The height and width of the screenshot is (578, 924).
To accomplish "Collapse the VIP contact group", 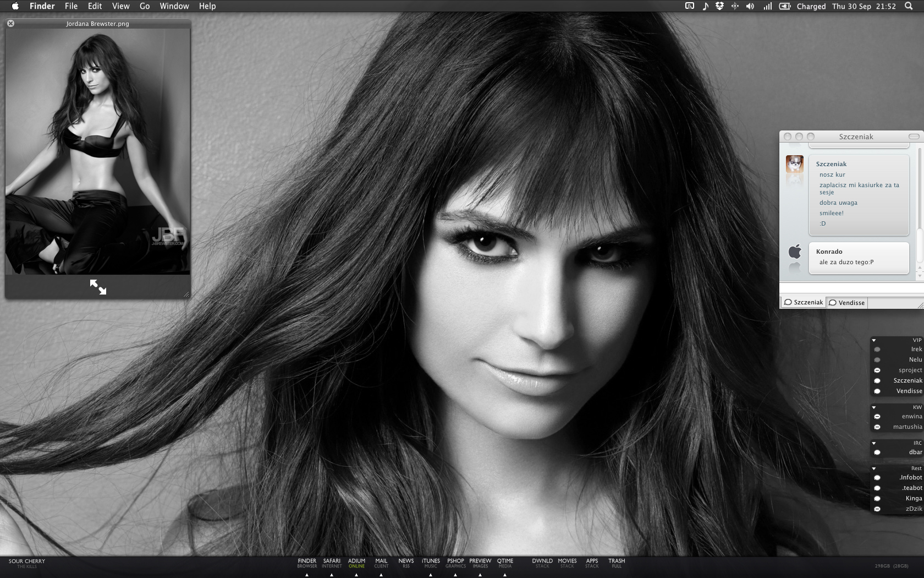I will pyautogui.click(x=874, y=340).
